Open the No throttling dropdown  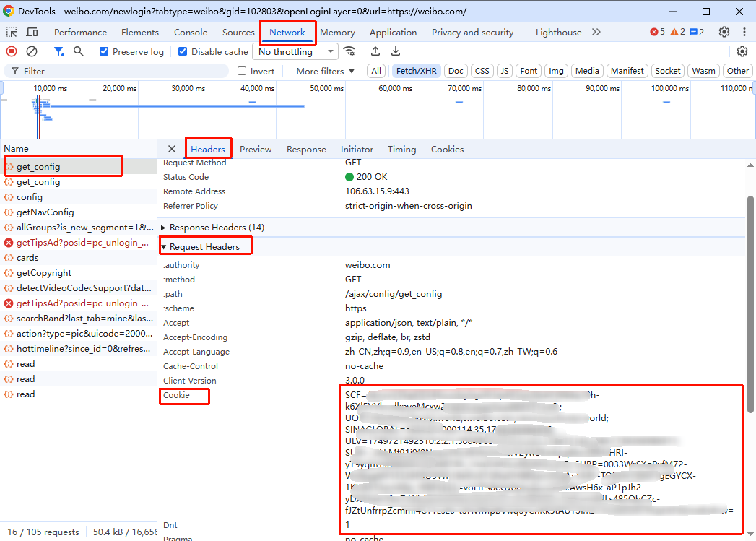coord(296,51)
